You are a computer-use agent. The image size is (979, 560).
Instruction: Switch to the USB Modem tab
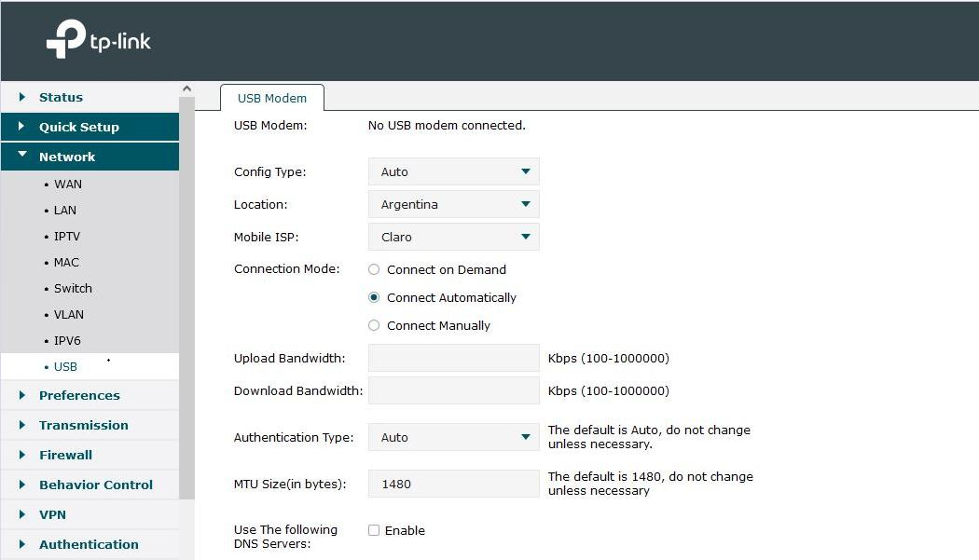tap(272, 99)
